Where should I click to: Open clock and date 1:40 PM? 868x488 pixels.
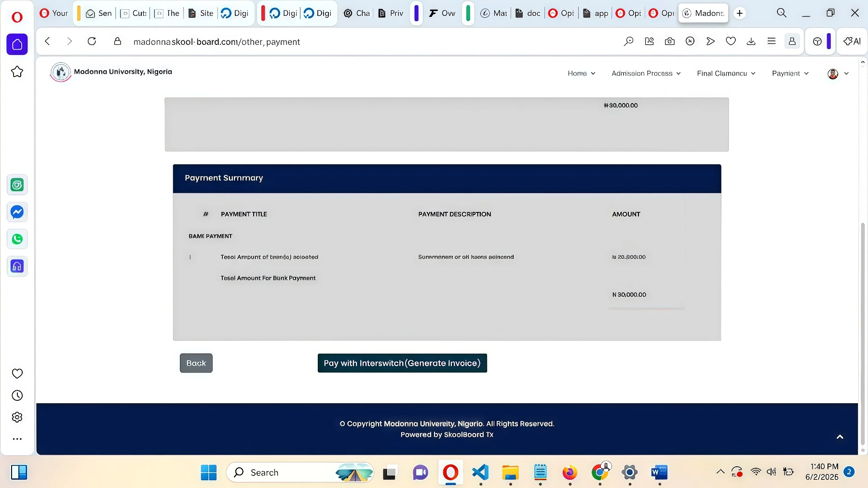coord(822,472)
